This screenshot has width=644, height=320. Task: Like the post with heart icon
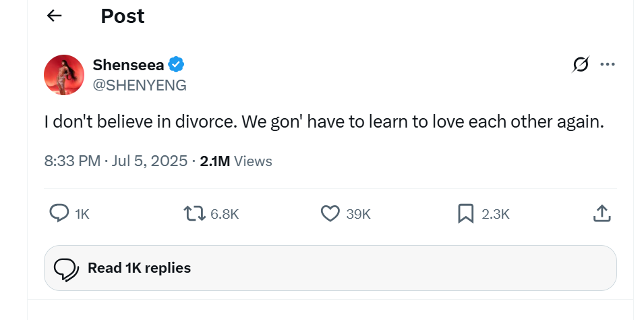[330, 213]
